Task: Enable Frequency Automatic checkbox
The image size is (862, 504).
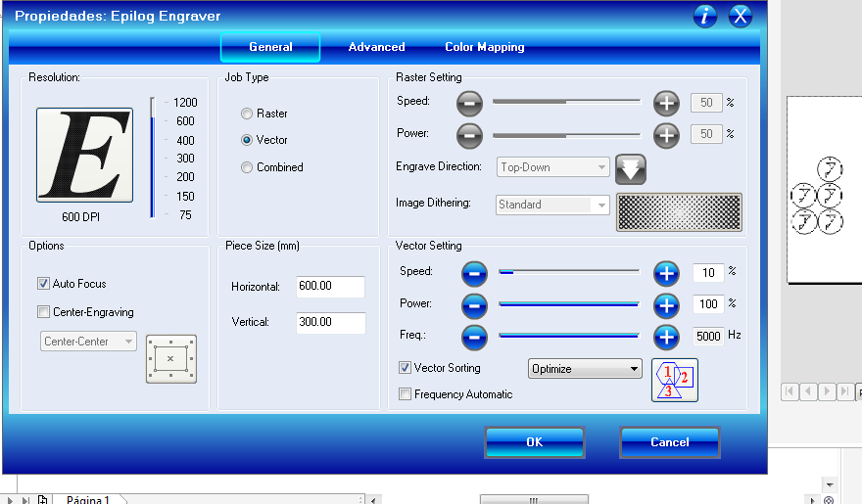Action: (405, 393)
